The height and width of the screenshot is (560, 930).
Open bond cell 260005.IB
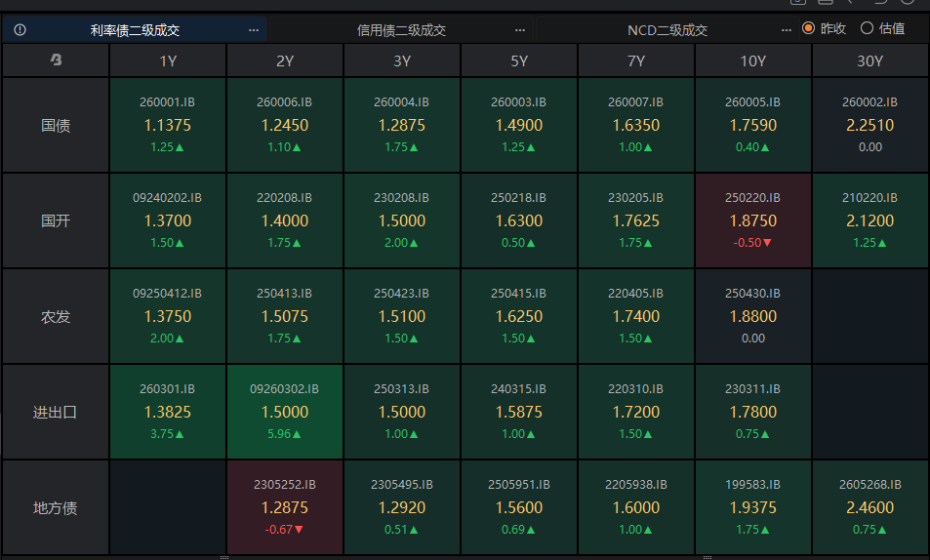[x=753, y=125]
